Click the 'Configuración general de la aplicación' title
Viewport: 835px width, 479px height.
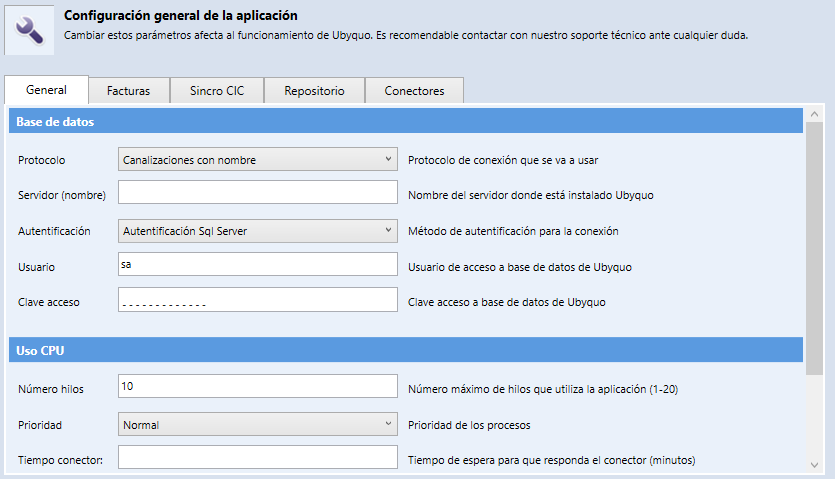click(181, 15)
